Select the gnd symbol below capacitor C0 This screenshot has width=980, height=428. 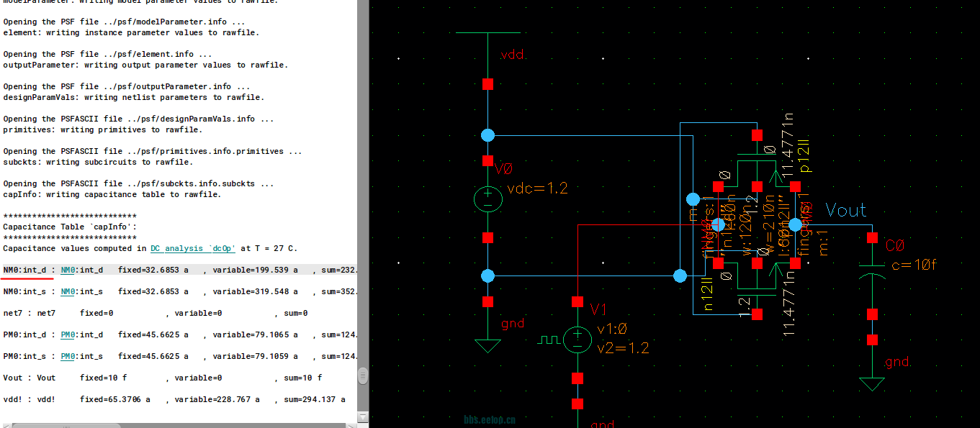pos(873,383)
